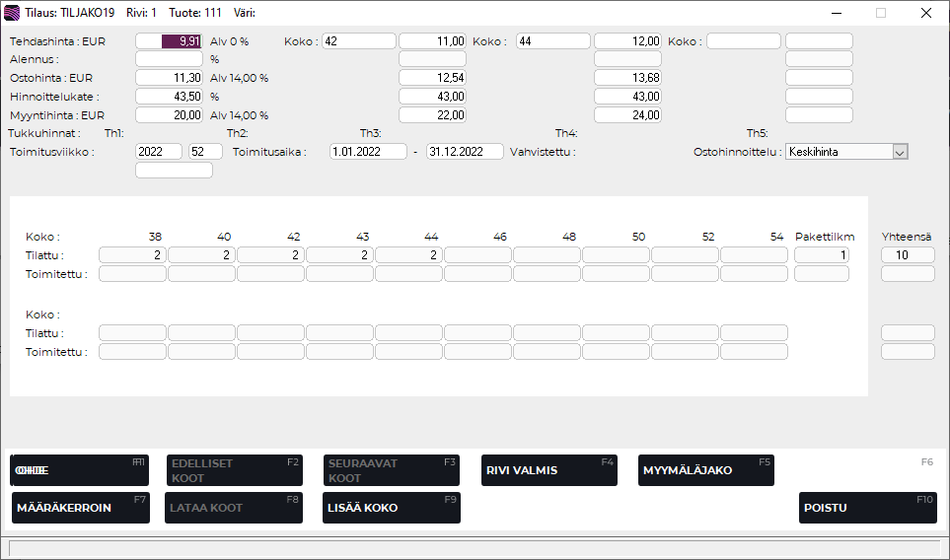Click the Ostohinta EUR field
Screen dimensions: 950x560
tap(169, 78)
